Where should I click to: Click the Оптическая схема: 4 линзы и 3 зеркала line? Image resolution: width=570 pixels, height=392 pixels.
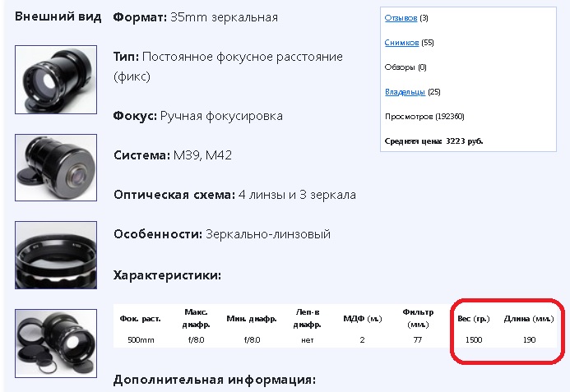tap(234, 195)
